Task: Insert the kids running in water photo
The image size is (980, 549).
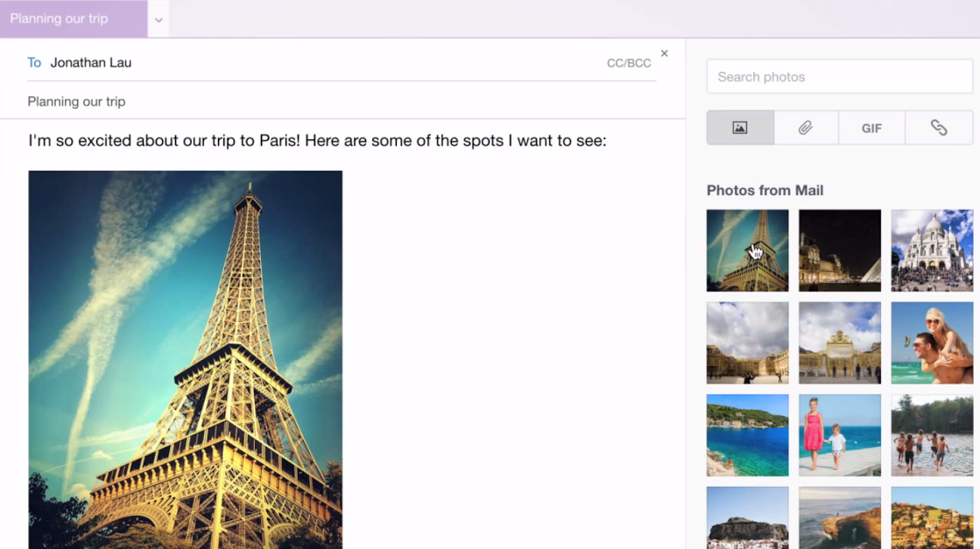Action: [x=932, y=435]
